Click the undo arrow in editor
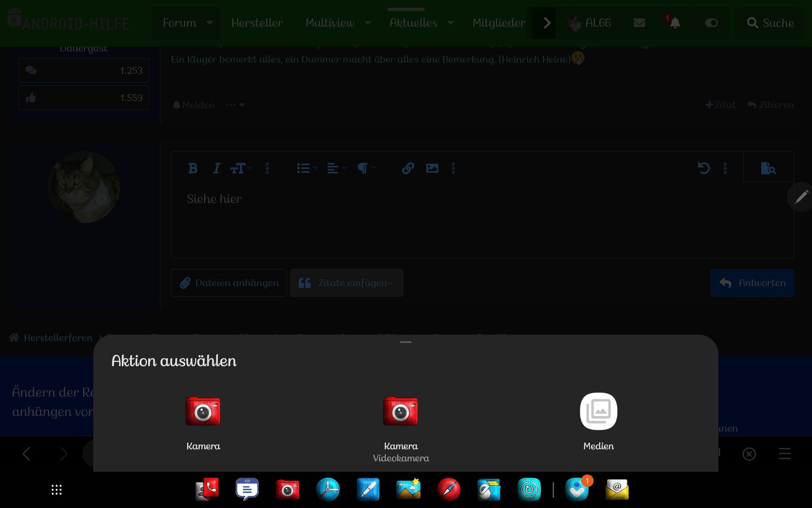The height and width of the screenshot is (508, 812). tap(704, 168)
